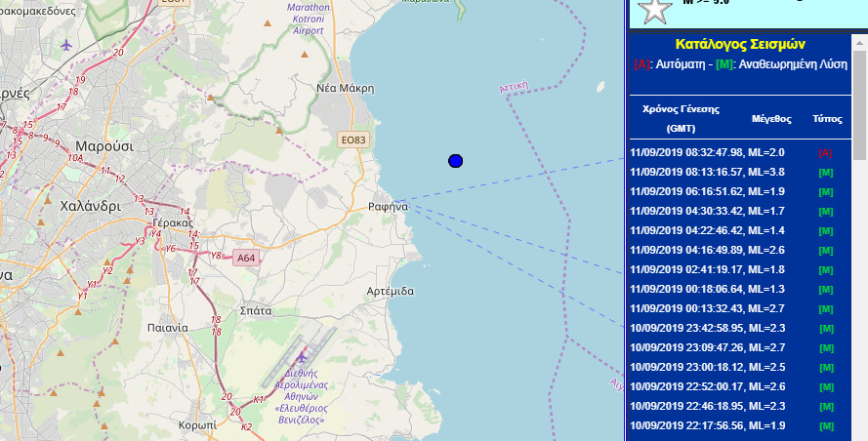Select the 06:16:51.62 ML=1.9 event row
Image resolution: width=868 pixels, height=441 pixels.
(x=694, y=191)
